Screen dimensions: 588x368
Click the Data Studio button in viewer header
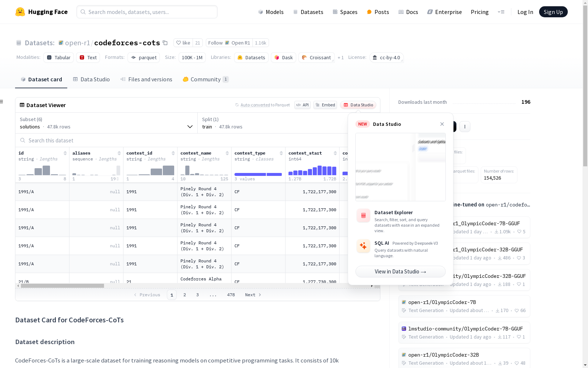[x=358, y=105]
